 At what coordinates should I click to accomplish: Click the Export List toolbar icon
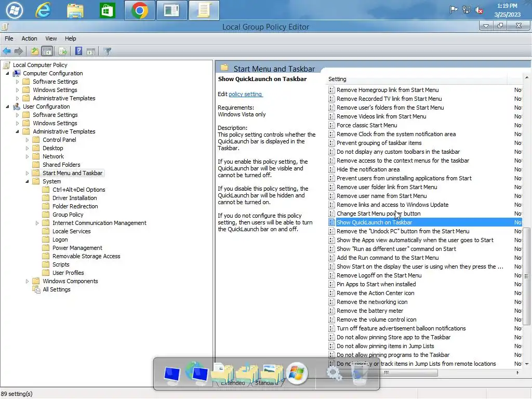pos(63,51)
